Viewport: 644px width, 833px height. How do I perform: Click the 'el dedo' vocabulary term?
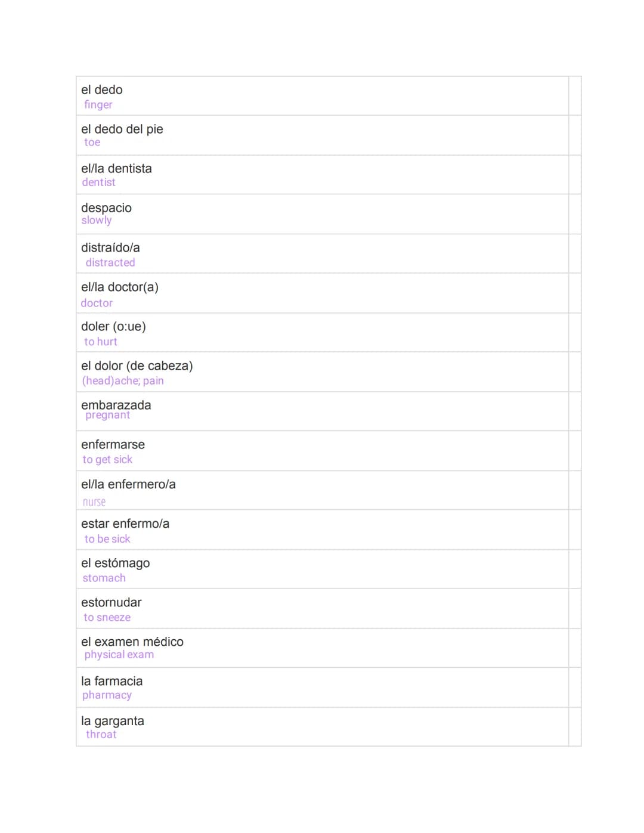click(x=102, y=90)
